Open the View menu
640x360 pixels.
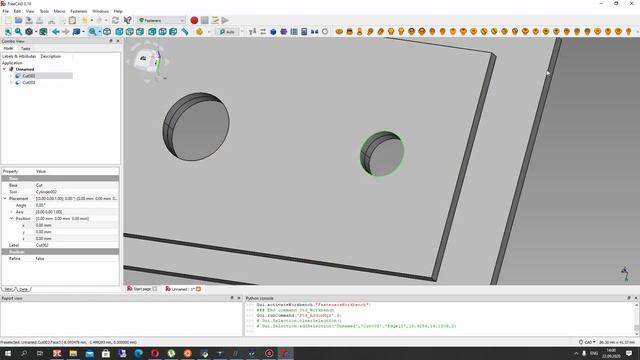[30, 11]
